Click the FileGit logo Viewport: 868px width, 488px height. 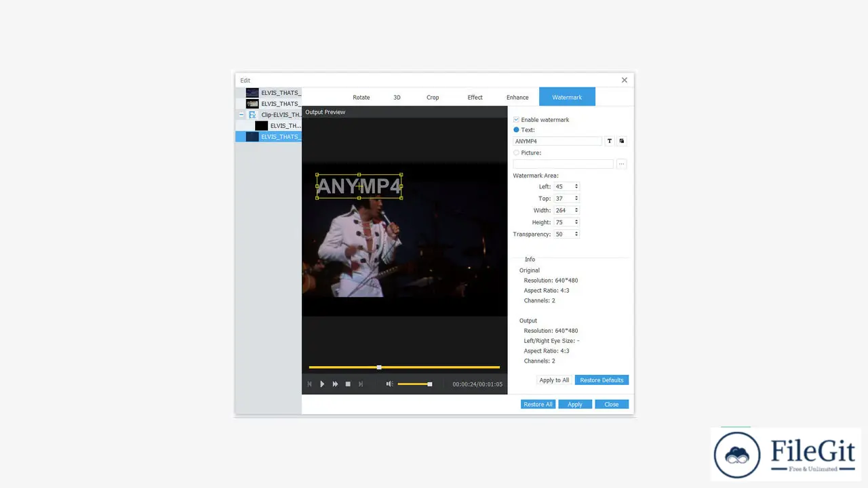pos(786,455)
